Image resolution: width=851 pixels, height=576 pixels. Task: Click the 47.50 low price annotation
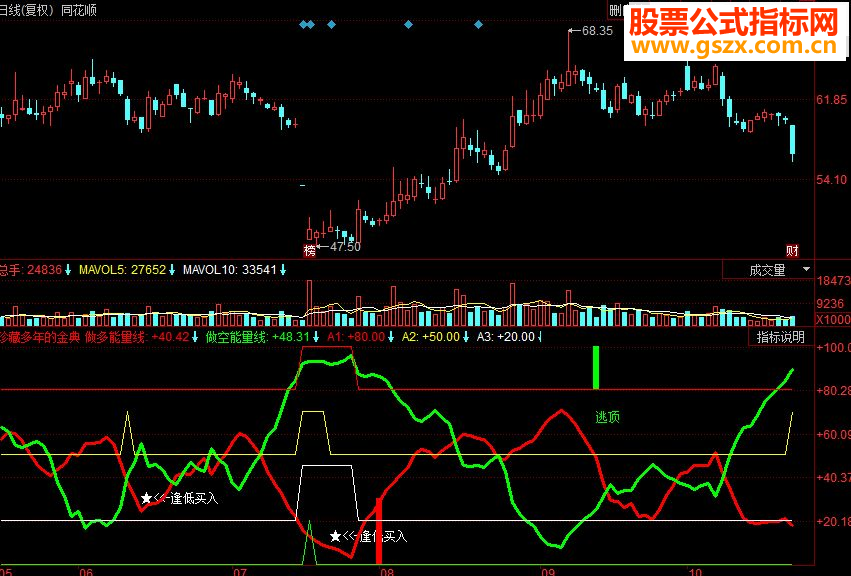pos(345,247)
